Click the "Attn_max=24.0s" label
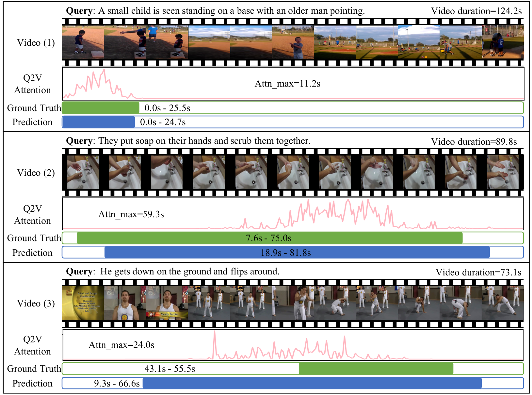The width and height of the screenshot is (532, 395). 121,345
